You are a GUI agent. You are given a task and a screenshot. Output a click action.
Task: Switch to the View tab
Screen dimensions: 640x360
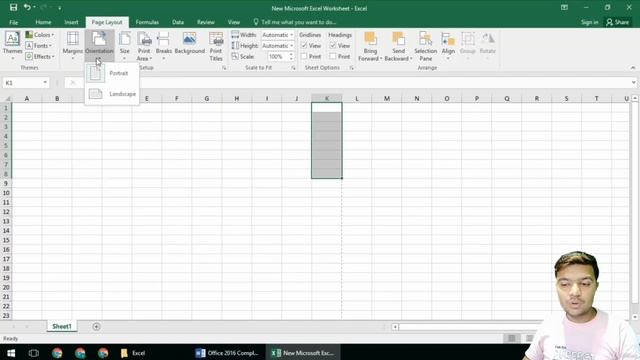point(234,22)
